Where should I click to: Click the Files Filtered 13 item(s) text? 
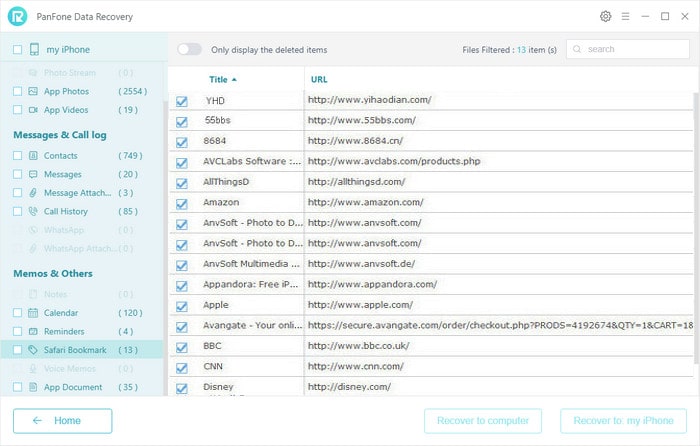(509, 50)
